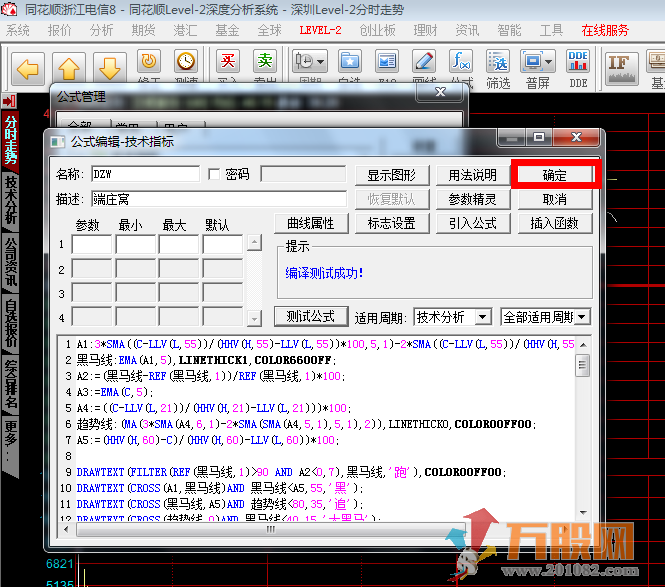Click the 修正 refresh toolbar icon

coord(149,63)
